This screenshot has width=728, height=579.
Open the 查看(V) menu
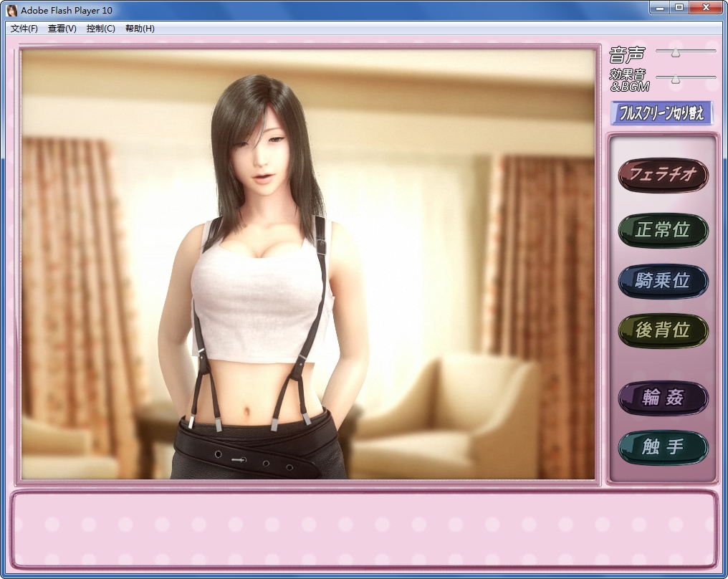62,29
